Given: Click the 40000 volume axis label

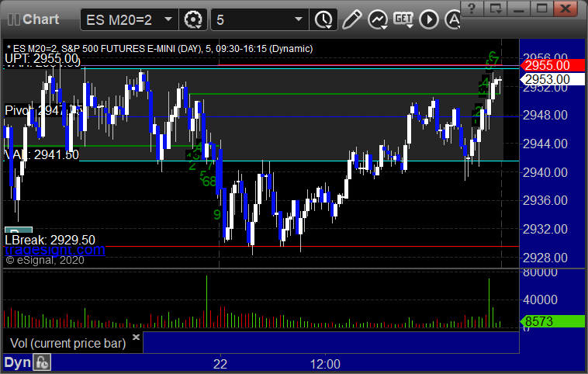Looking at the screenshot, I should click(x=540, y=300).
